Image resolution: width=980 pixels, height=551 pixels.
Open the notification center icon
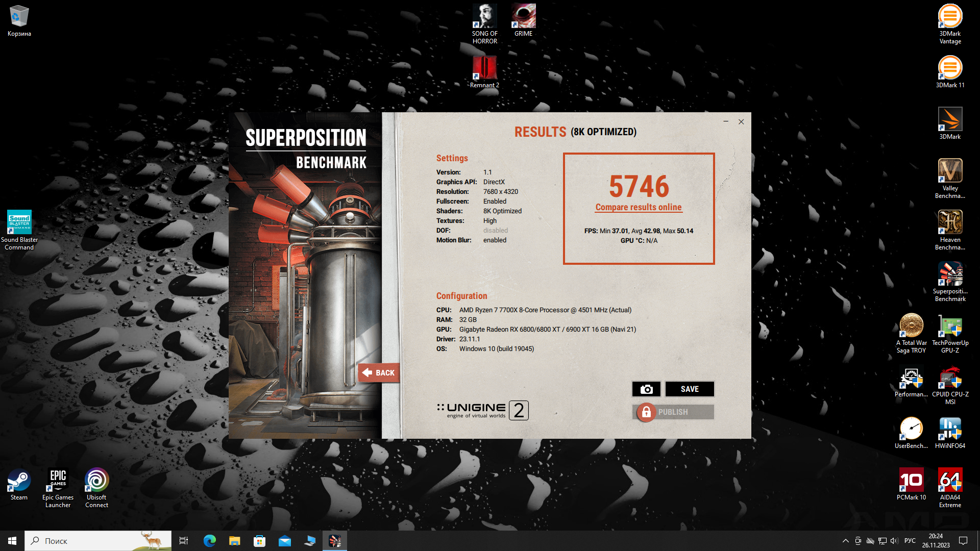(x=963, y=541)
